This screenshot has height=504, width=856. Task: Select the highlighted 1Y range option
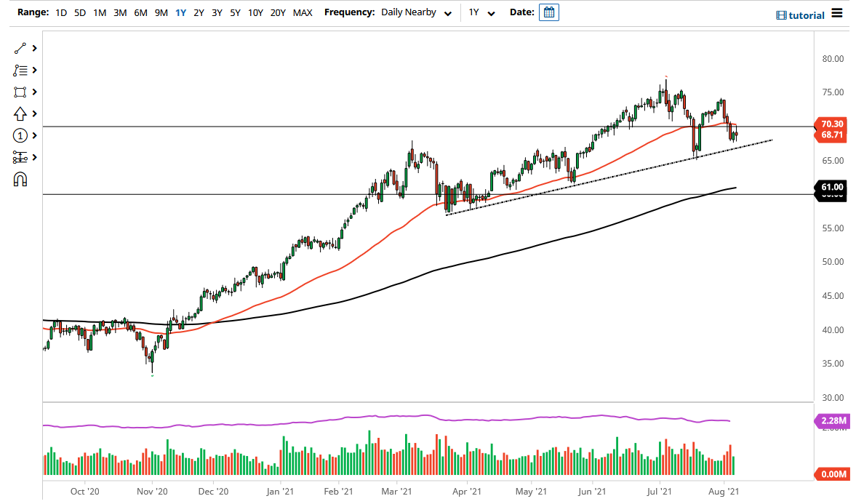pos(180,12)
